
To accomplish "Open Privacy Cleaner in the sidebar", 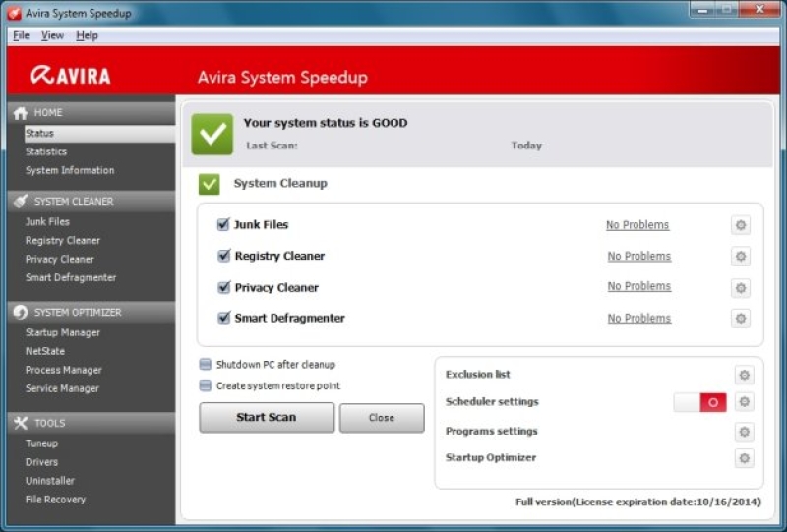I will tap(60, 259).
